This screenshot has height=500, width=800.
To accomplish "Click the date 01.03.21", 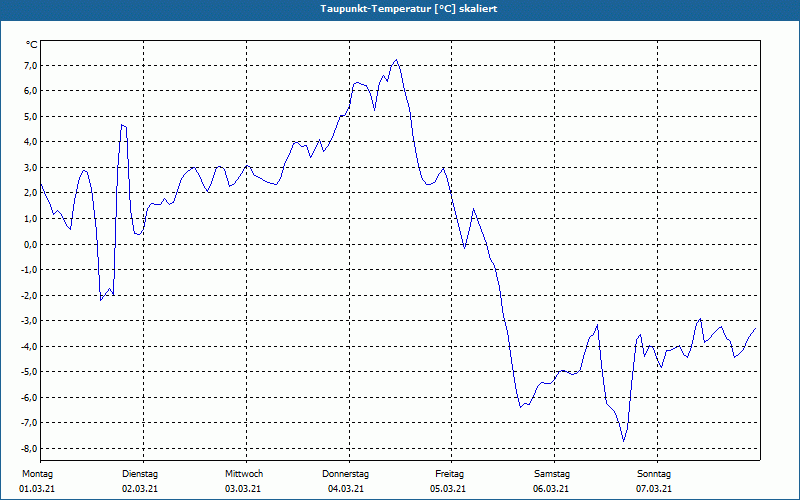I will (37, 489).
